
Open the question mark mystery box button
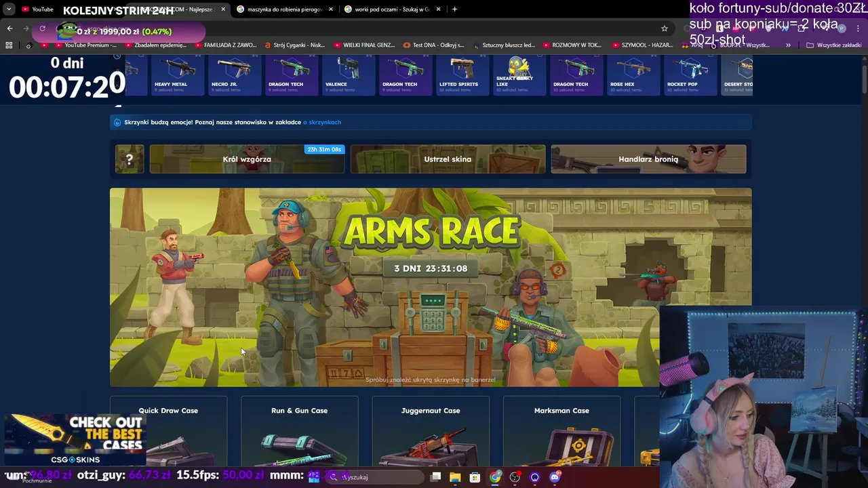click(x=130, y=159)
